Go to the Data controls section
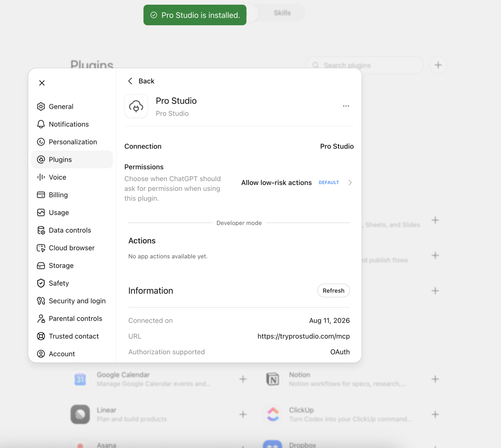The height and width of the screenshot is (448, 501). [x=72, y=230]
